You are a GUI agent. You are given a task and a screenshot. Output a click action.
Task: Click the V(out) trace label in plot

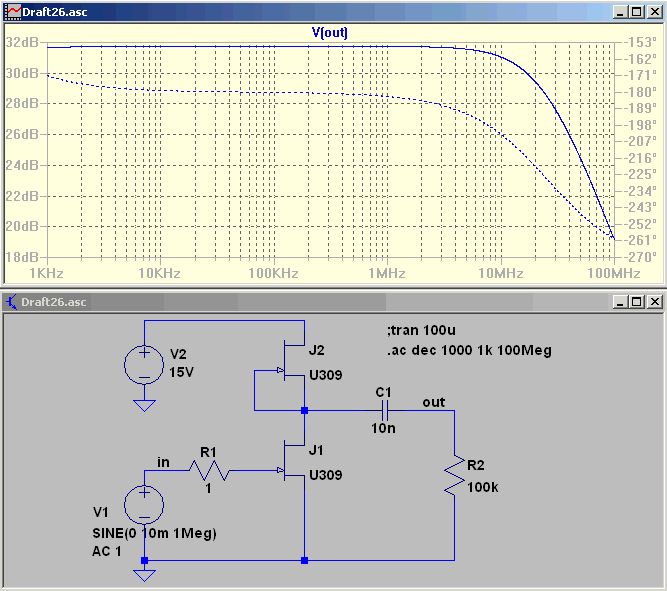pos(330,32)
